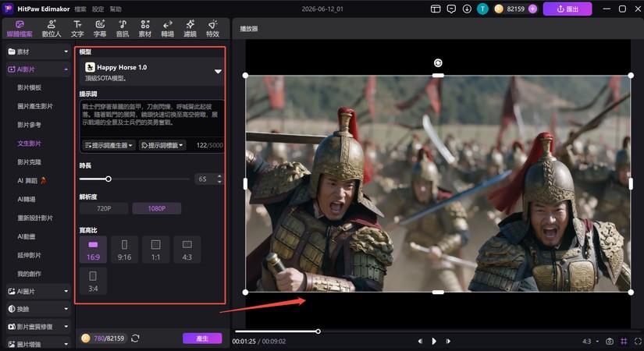Viewport: 644px width, 351px height.
Task: Collapse the AI影片 sidebar section
Action: [x=38, y=69]
